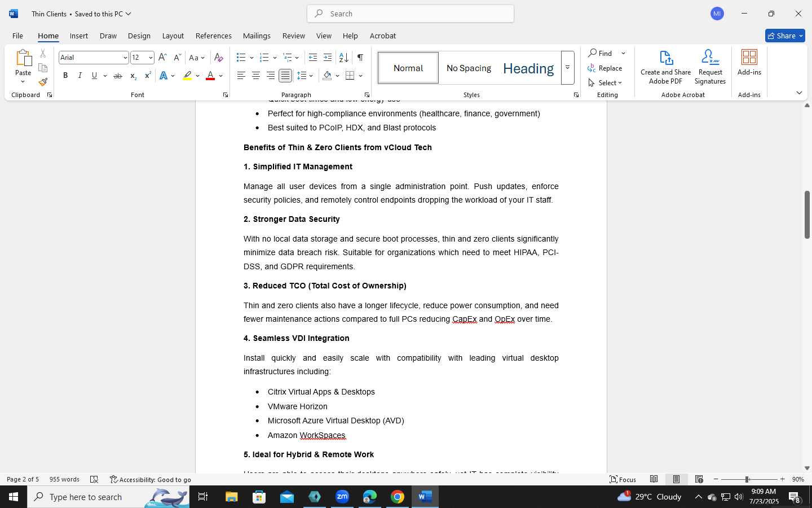The image size is (812, 508).
Task: Open Zoom app from the taskbar
Action: (342, 497)
